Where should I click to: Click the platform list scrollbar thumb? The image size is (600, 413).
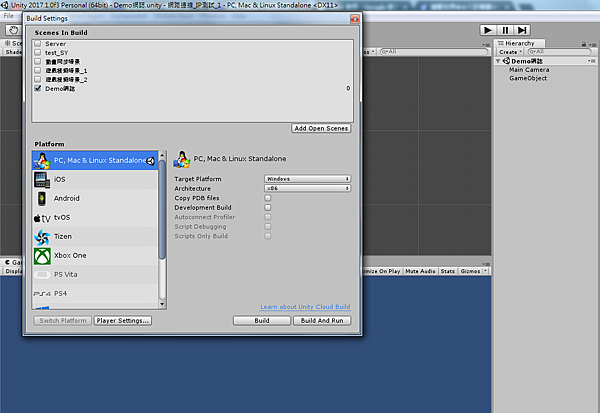point(162,210)
